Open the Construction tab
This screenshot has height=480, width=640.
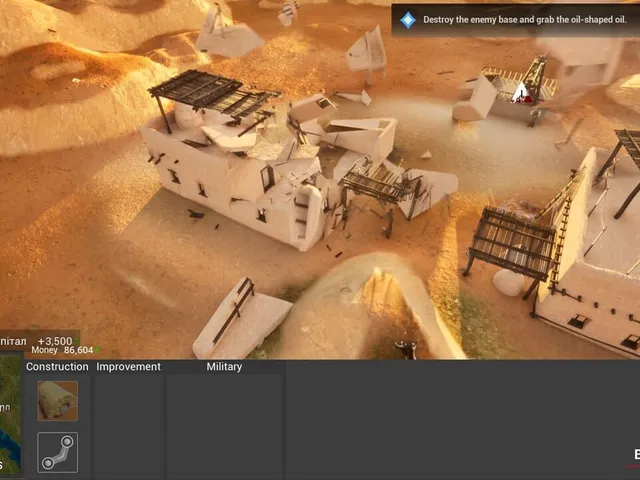pyautogui.click(x=57, y=367)
